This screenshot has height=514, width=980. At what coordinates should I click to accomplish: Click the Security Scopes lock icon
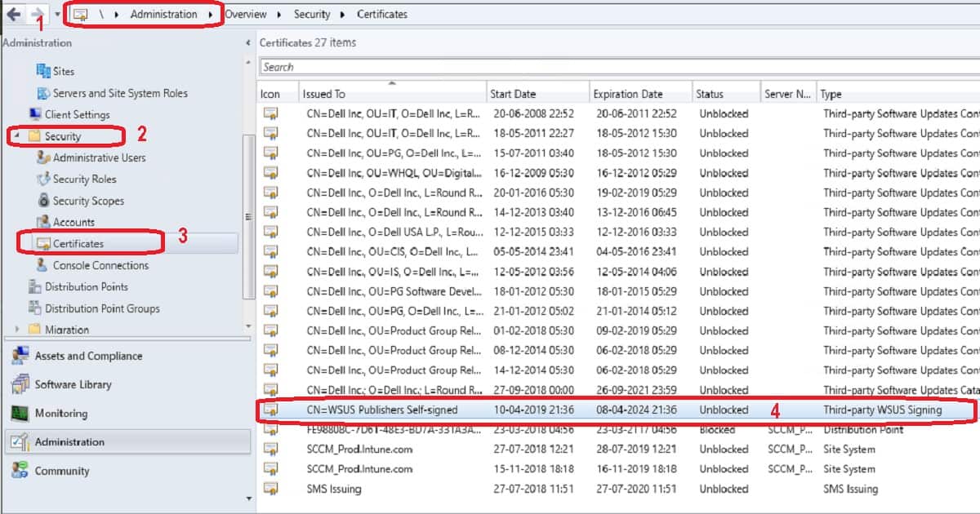click(43, 201)
